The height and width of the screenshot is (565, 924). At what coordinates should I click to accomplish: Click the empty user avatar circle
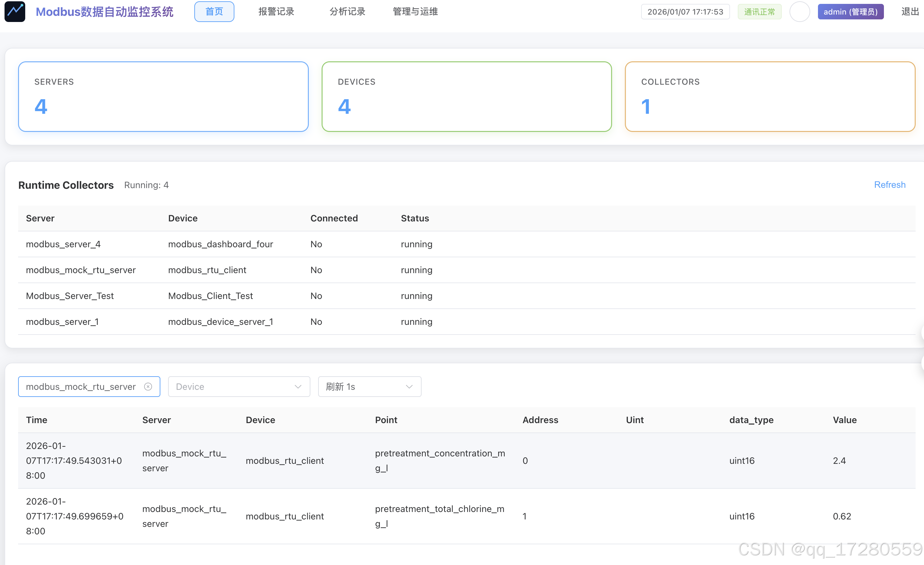tap(799, 12)
